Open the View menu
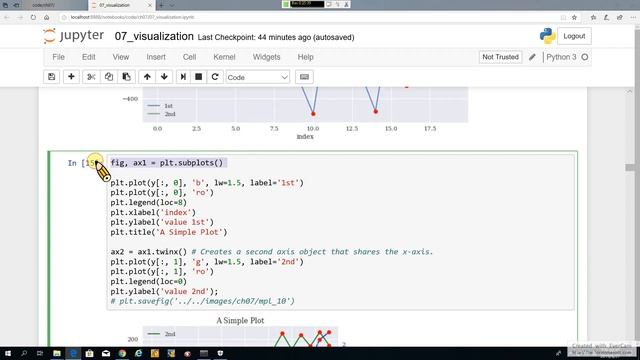The height and width of the screenshot is (360, 640). pos(121,57)
